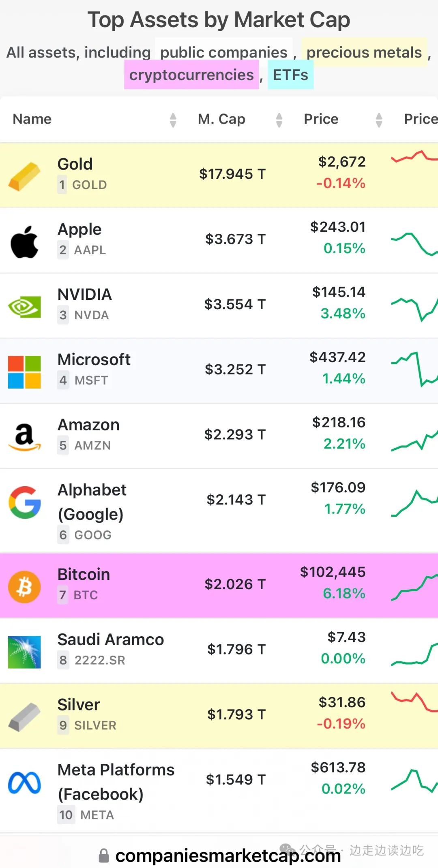
Task: Click the Saudi Aramco logo
Action: point(24,652)
